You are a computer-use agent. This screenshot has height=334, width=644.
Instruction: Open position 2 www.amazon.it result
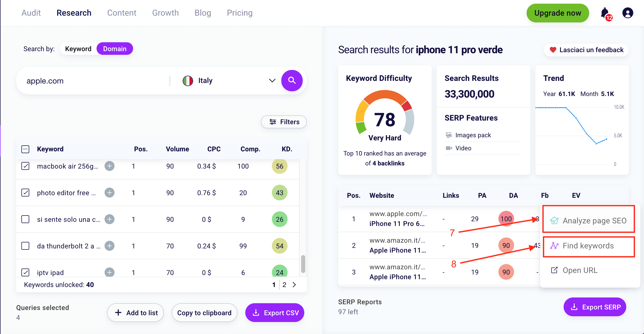398,245
